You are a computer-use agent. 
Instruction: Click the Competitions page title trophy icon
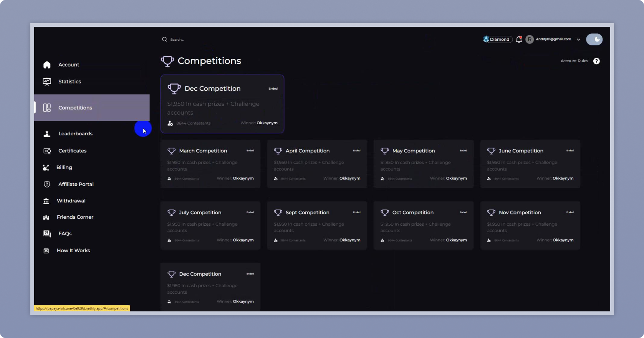point(167,61)
